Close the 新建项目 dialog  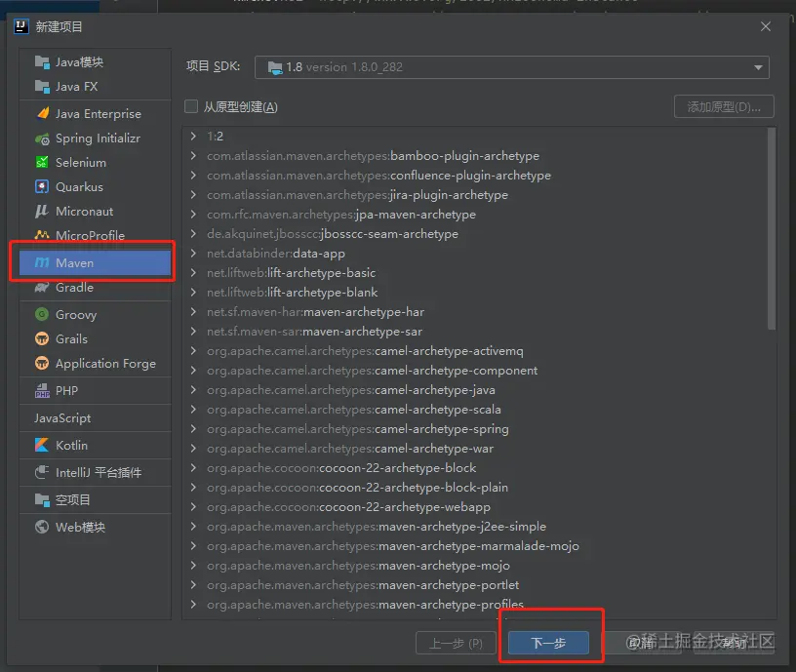(766, 26)
